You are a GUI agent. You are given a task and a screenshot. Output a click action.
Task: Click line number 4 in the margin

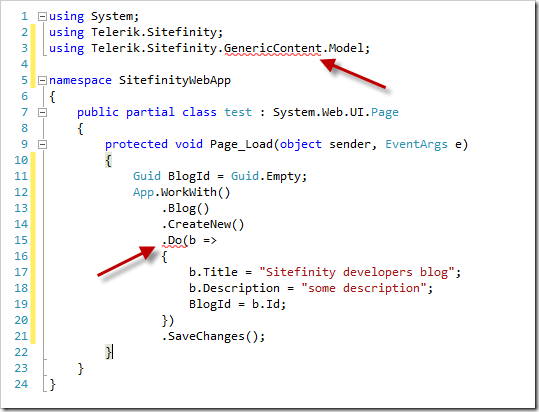coord(24,64)
